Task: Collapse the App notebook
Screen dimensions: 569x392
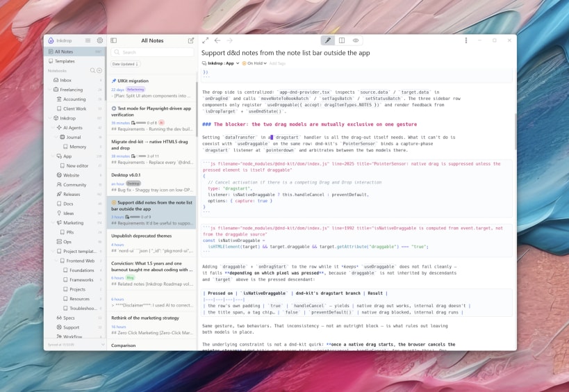Action: (53, 156)
